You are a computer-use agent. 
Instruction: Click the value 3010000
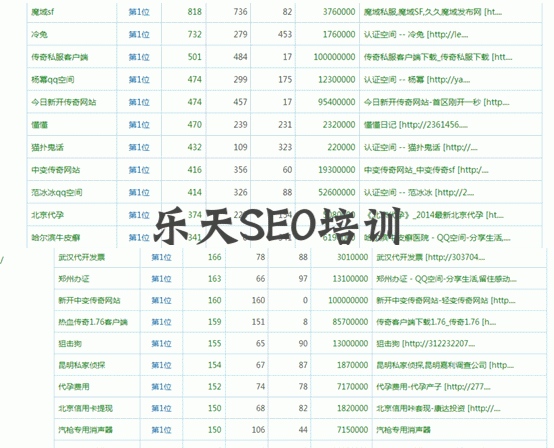point(353,258)
